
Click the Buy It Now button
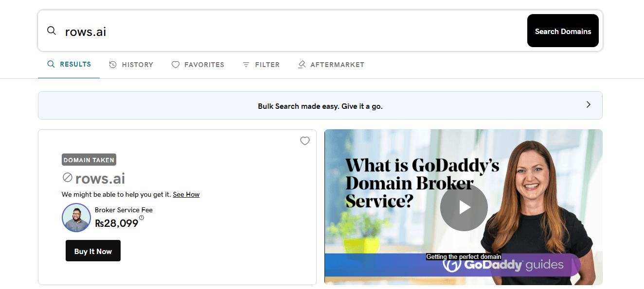[93, 251]
